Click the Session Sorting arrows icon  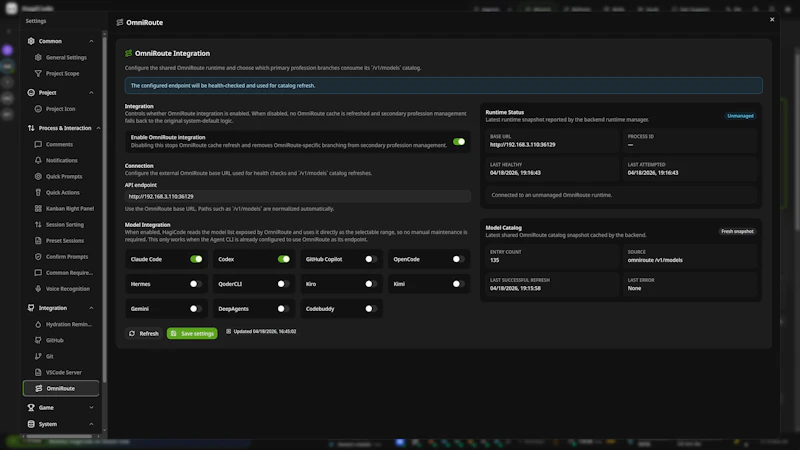(x=38, y=224)
